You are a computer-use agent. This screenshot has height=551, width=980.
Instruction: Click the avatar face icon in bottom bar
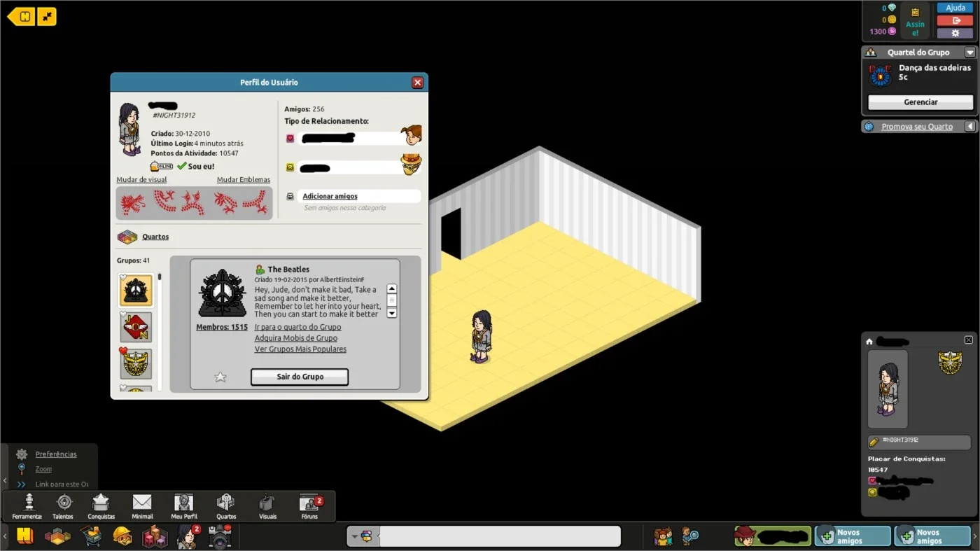pos(187,536)
